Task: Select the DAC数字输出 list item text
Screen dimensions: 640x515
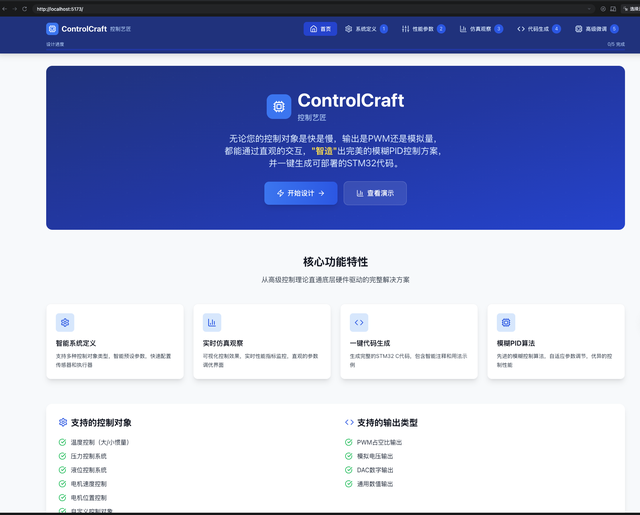Action: click(375, 470)
